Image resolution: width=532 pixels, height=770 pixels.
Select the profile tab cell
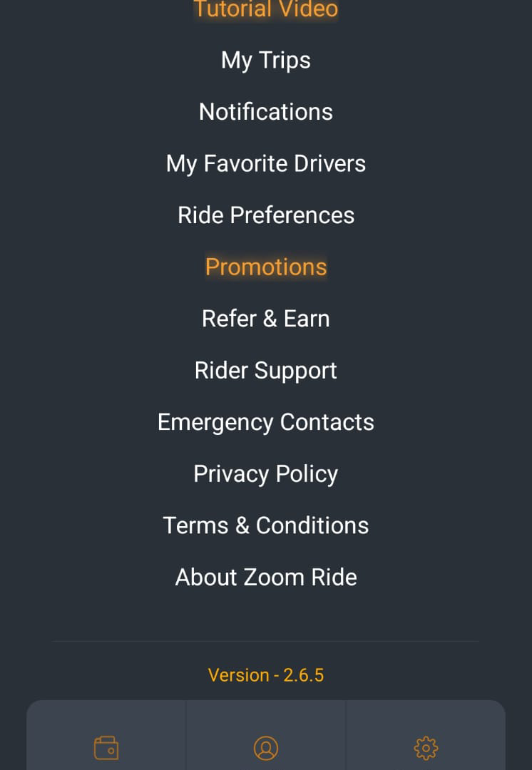pyautogui.click(x=266, y=735)
